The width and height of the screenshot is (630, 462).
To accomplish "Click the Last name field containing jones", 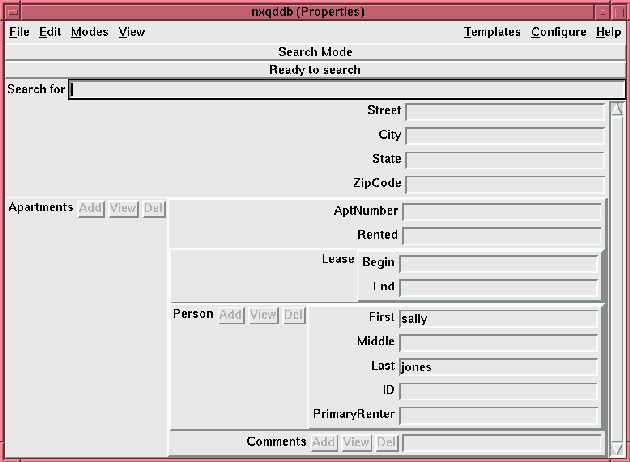I will [498, 367].
